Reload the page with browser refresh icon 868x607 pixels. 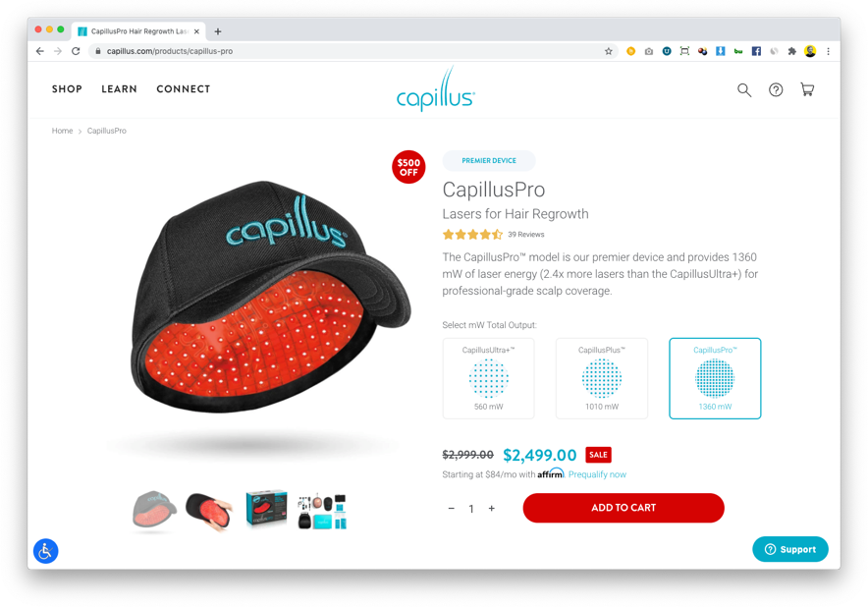point(76,51)
